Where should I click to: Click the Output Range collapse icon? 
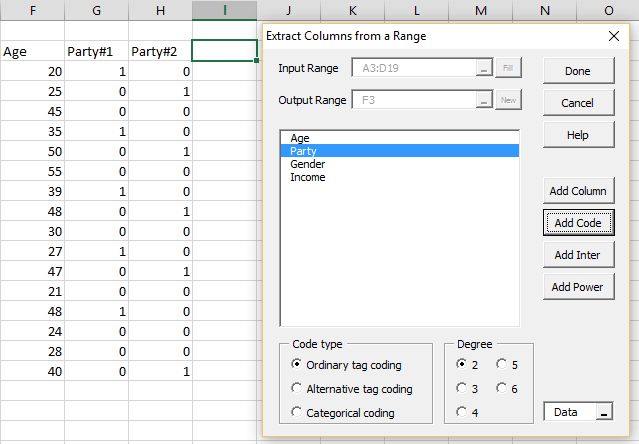click(x=484, y=101)
